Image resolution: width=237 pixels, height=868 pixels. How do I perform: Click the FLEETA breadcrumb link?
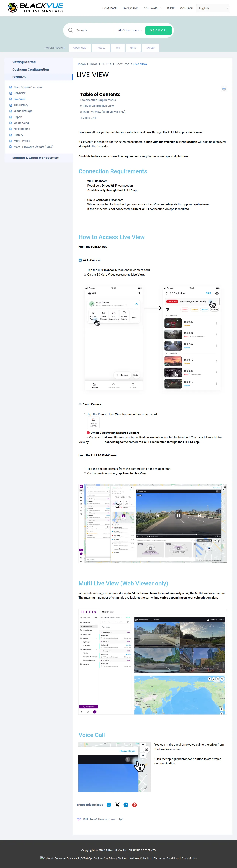[107, 64]
